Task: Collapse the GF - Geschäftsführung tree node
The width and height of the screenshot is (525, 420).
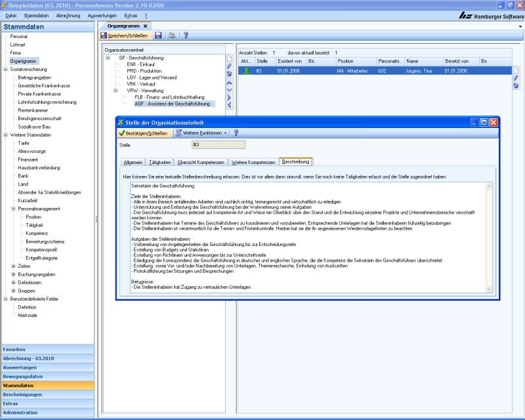Action: [x=108, y=58]
